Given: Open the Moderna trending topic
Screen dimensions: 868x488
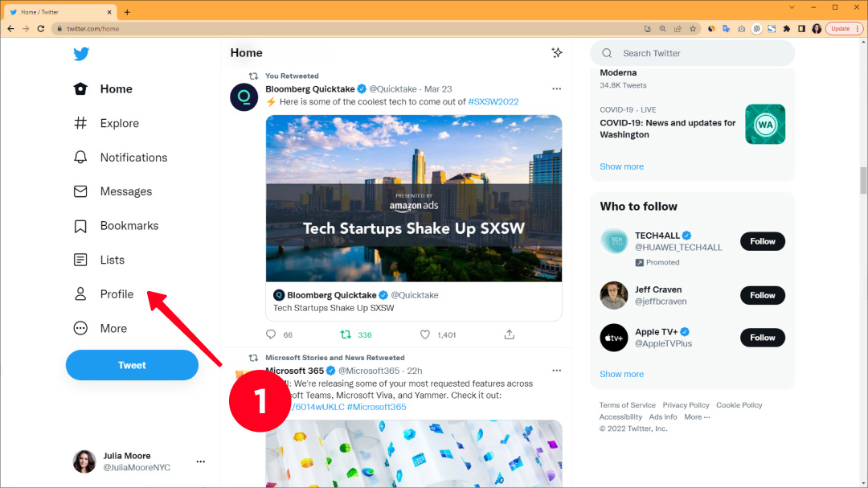Looking at the screenshot, I should tap(618, 72).
